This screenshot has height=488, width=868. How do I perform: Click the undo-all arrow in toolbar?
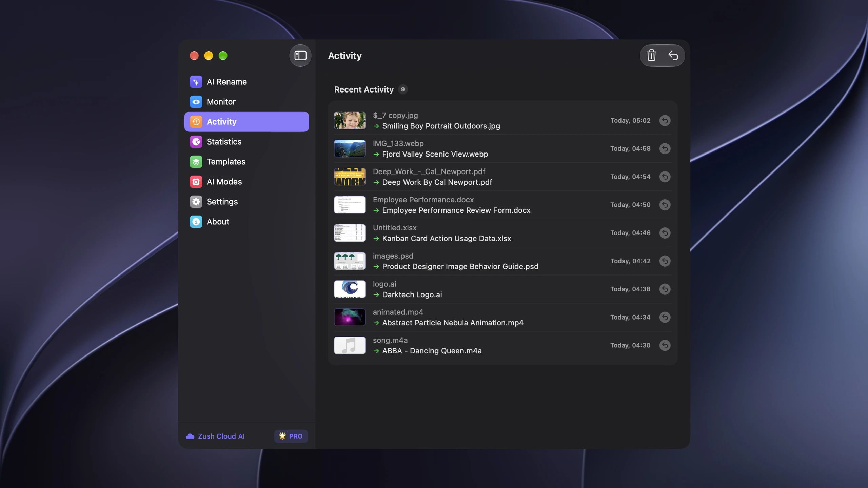click(x=673, y=56)
